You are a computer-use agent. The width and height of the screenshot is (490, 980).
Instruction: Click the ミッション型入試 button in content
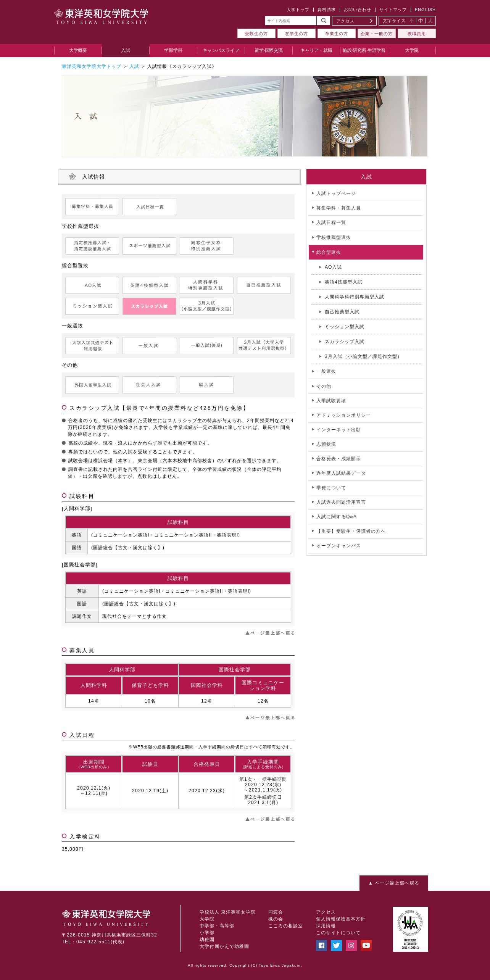tap(92, 306)
